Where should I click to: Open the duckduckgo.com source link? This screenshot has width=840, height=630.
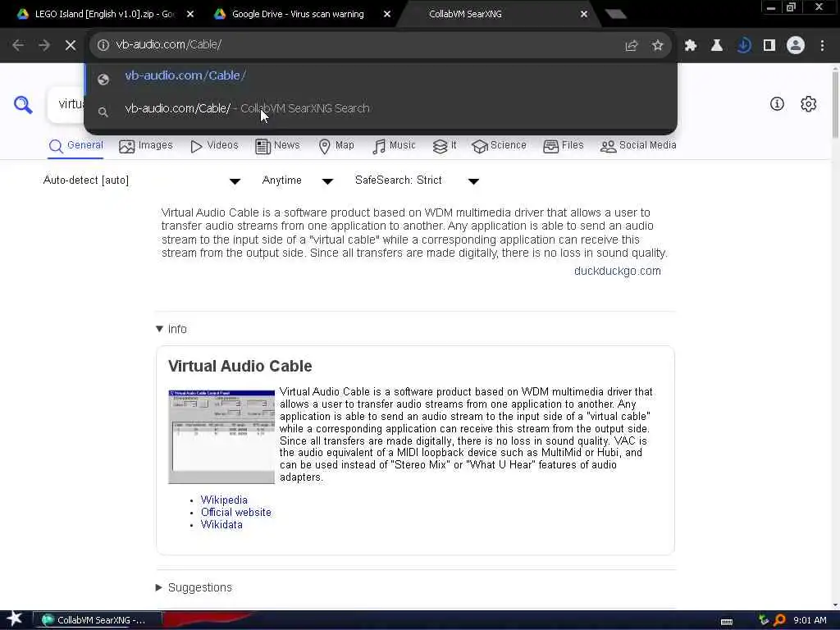[x=617, y=271]
